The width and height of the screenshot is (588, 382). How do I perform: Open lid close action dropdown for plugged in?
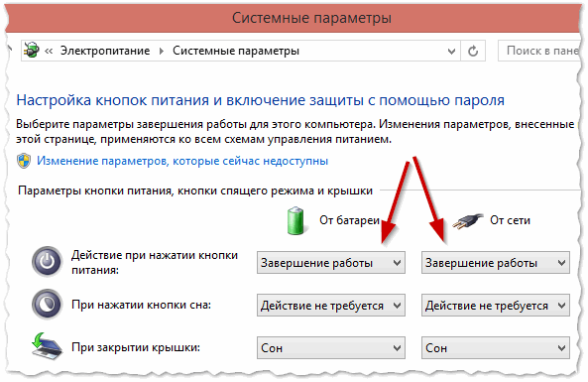(x=496, y=348)
